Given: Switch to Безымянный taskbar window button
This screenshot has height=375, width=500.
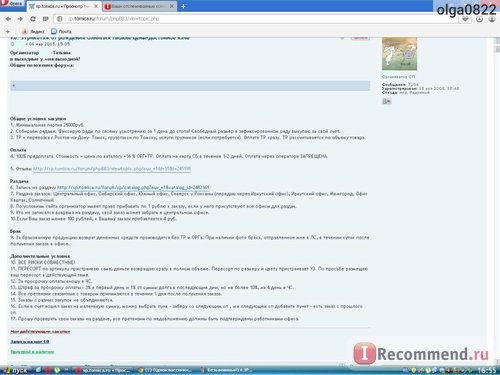Looking at the screenshot, I should point(226,370).
